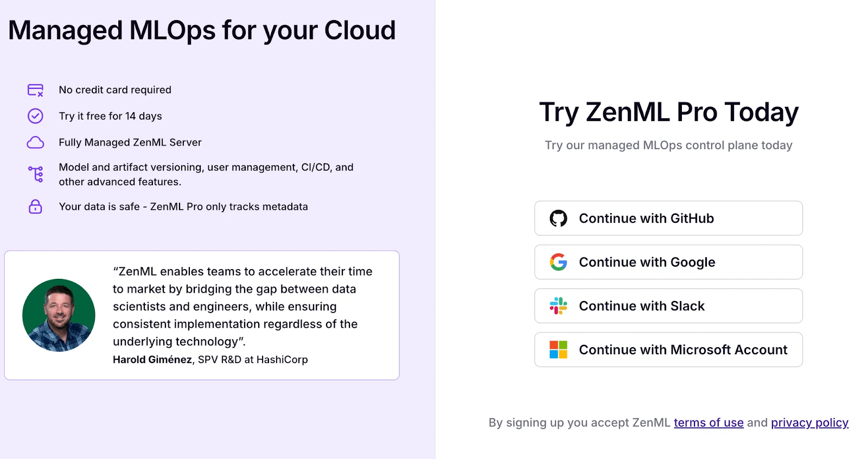Click the 'Try it free for 14 days' text

tap(111, 116)
